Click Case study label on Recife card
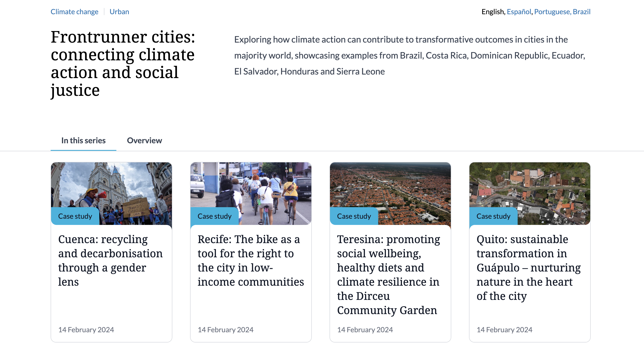 click(x=215, y=216)
